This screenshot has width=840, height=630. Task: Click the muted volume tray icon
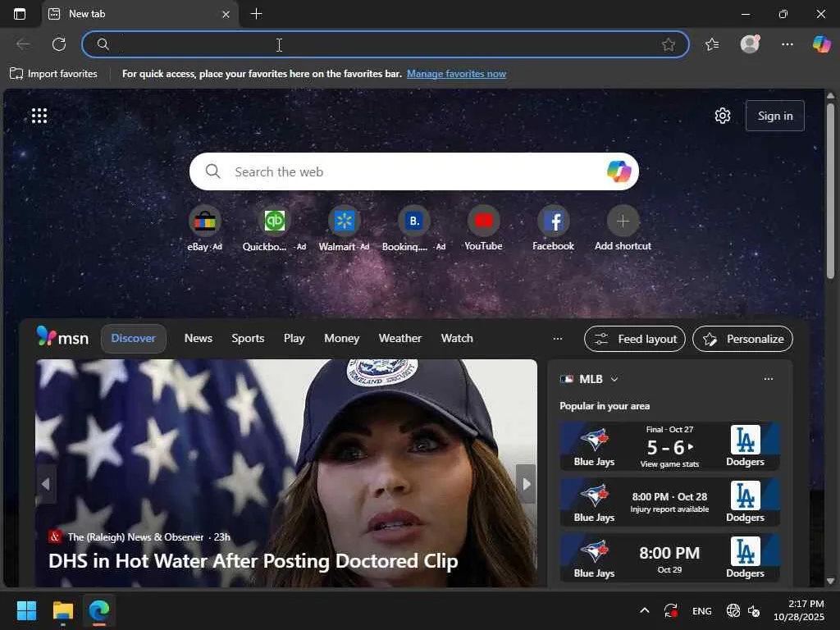click(x=754, y=610)
